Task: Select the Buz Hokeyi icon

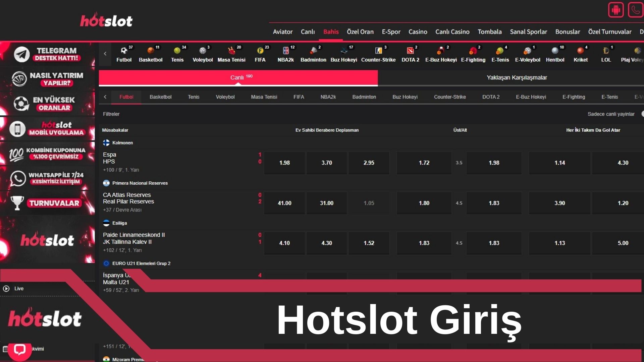Action: (x=344, y=51)
